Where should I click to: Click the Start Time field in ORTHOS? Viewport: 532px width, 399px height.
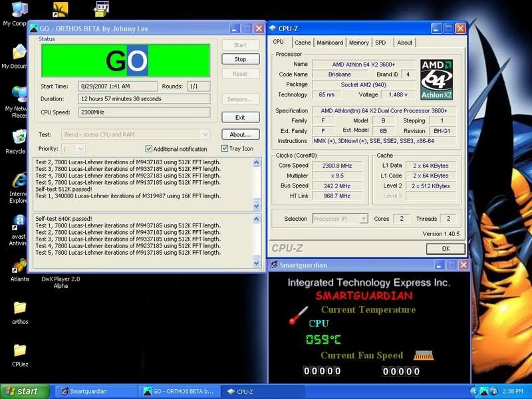tap(118, 86)
